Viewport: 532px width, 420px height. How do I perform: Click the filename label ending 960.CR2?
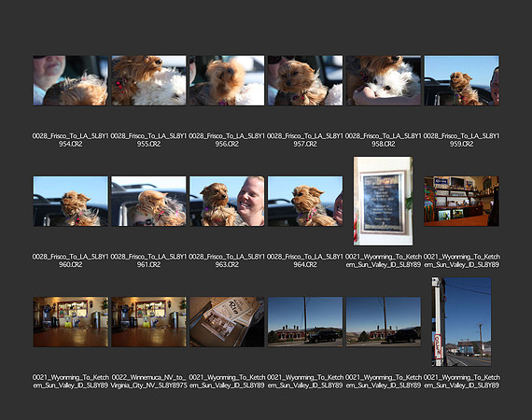(x=71, y=260)
